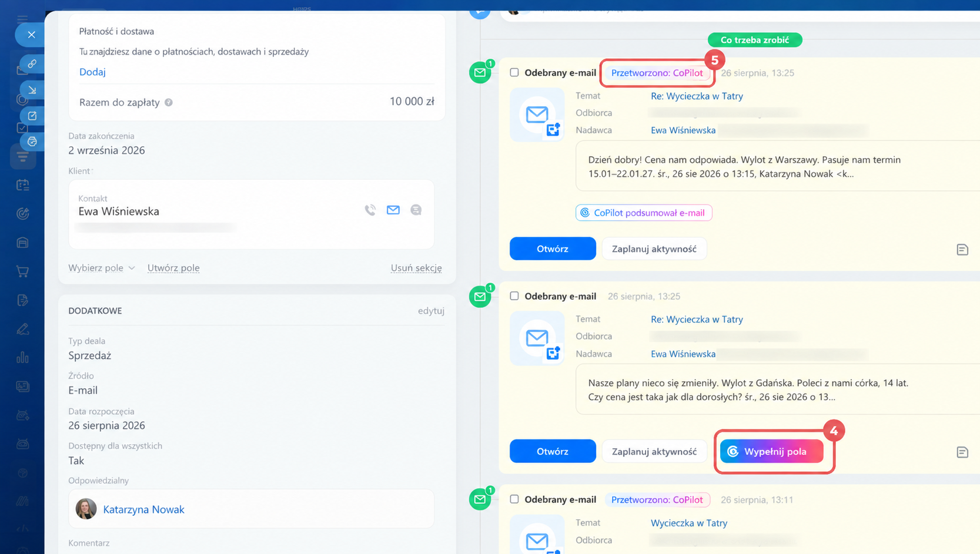Click the email icon next to Ewa Wiśniewska contact
The height and width of the screenshot is (554, 980).
[x=393, y=210]
